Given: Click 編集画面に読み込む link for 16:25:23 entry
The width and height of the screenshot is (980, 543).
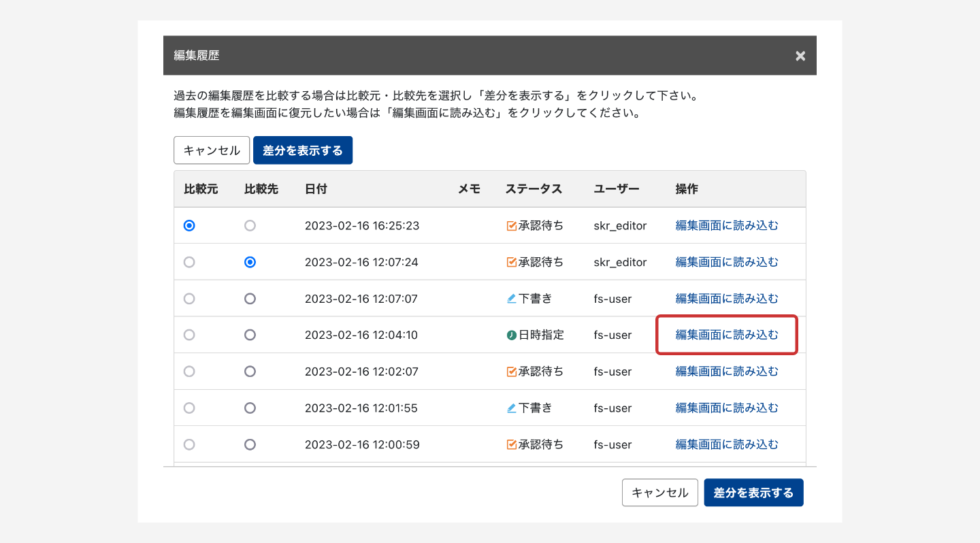Looking at the screenshot, I should [726, 226].
